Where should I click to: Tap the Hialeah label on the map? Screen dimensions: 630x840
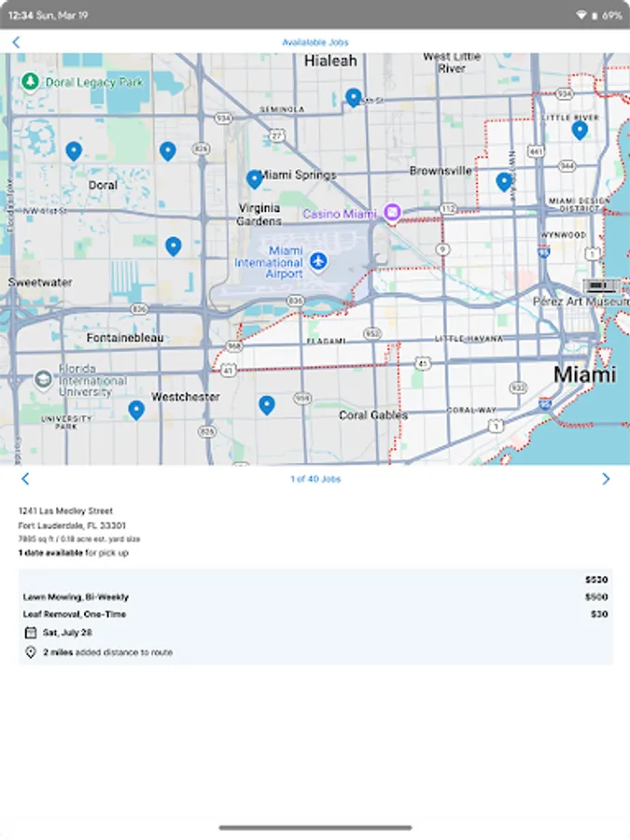(330, 61)
